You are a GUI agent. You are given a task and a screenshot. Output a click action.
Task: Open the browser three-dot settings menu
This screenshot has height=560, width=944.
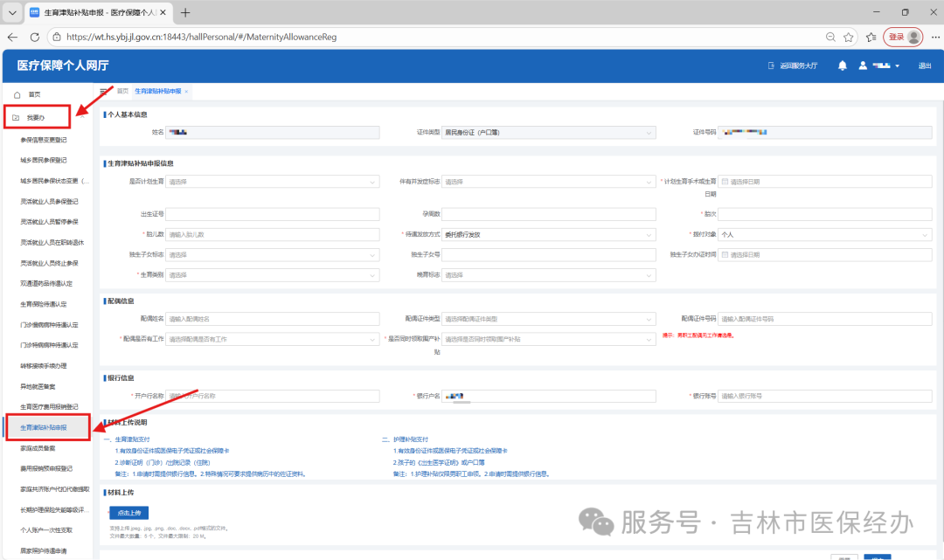(935, 38)
